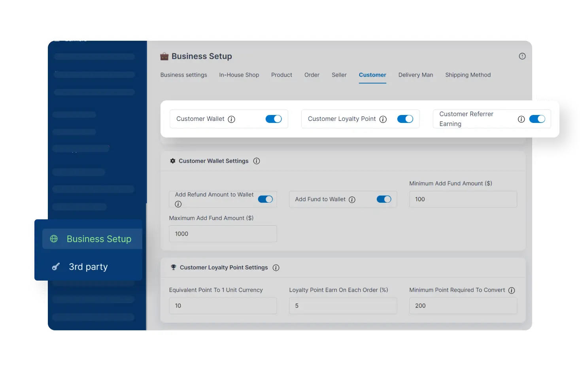Click the gear icon beside Customer Wallet Settings
This screenshot has height=392, width=580.
coord(173,161)
